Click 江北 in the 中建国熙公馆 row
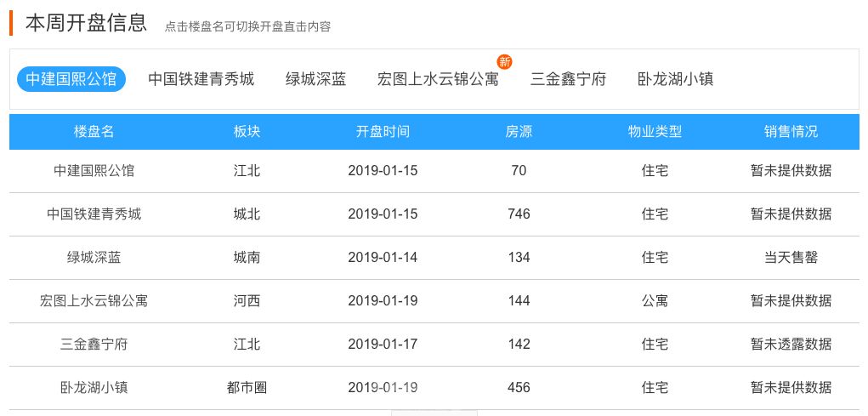The width and height of the screenshot is (868, 416). point(247,171)
